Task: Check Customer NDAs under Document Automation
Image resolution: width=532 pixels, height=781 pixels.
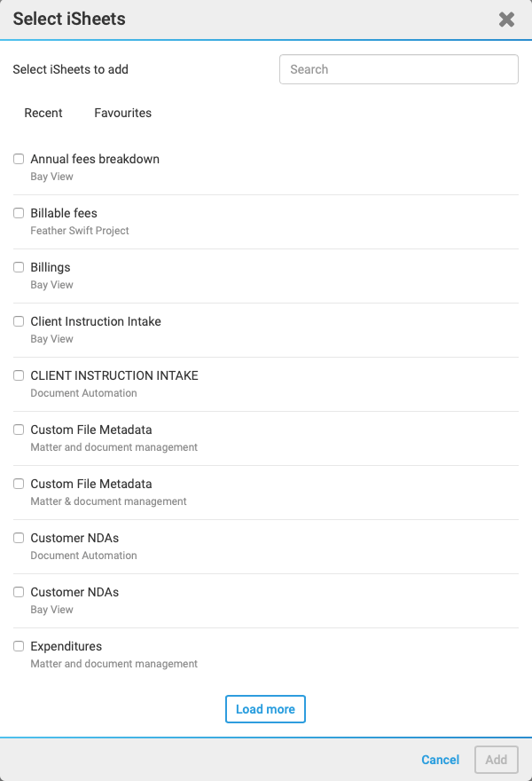Action: coord(19,538)
